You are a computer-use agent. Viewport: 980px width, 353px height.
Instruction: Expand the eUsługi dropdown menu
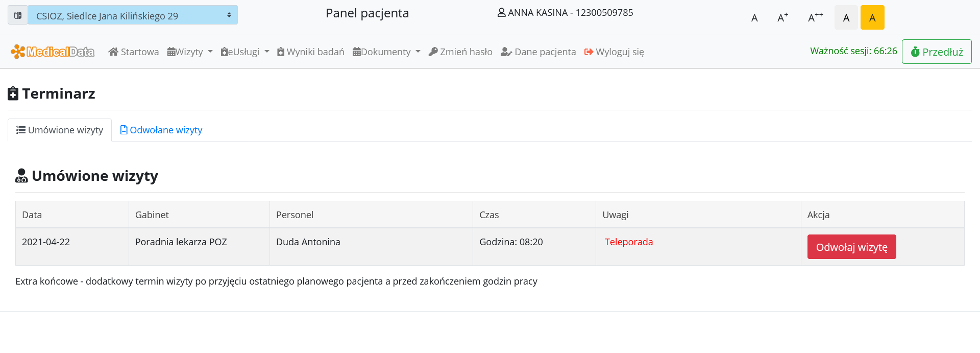click(245, 52)
